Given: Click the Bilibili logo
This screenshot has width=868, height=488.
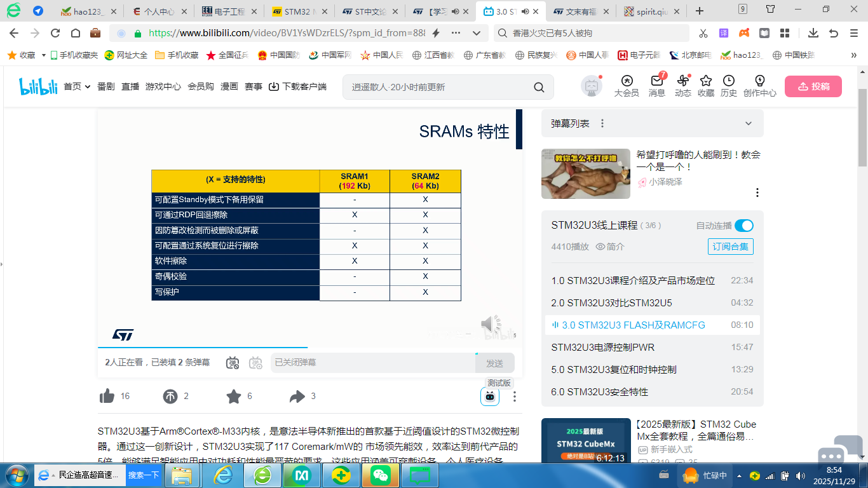Looking at the screenshot, I should click(x=37, y=86).
